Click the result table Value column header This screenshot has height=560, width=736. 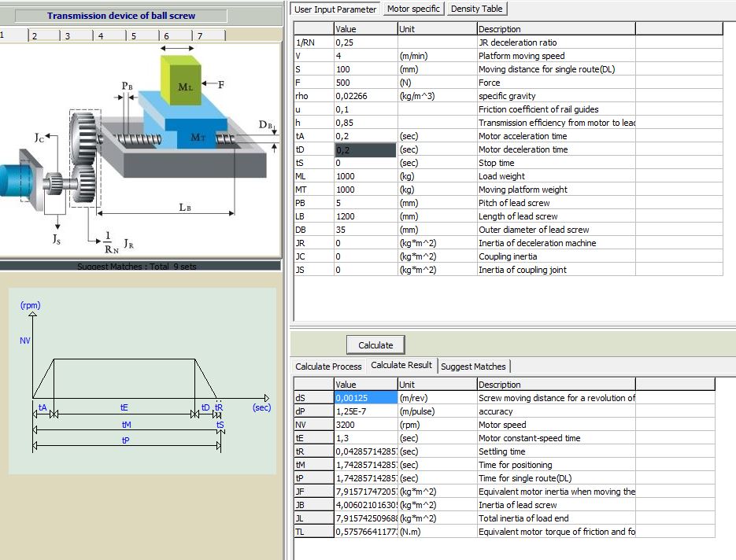(366, 385)
